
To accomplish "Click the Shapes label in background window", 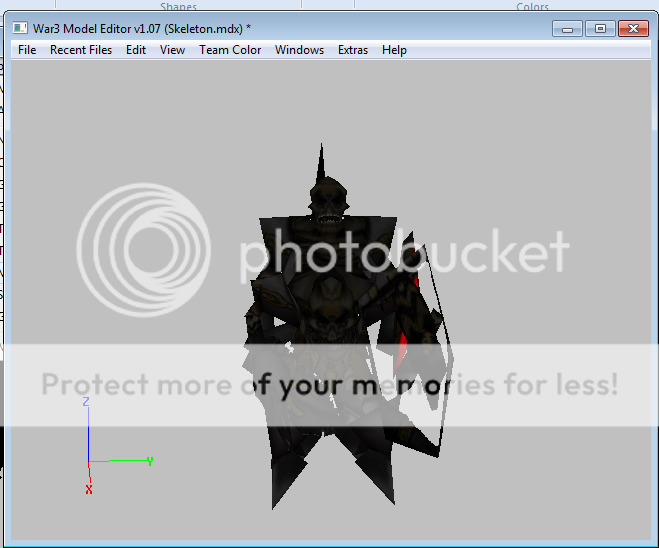I will click(178, 6).
